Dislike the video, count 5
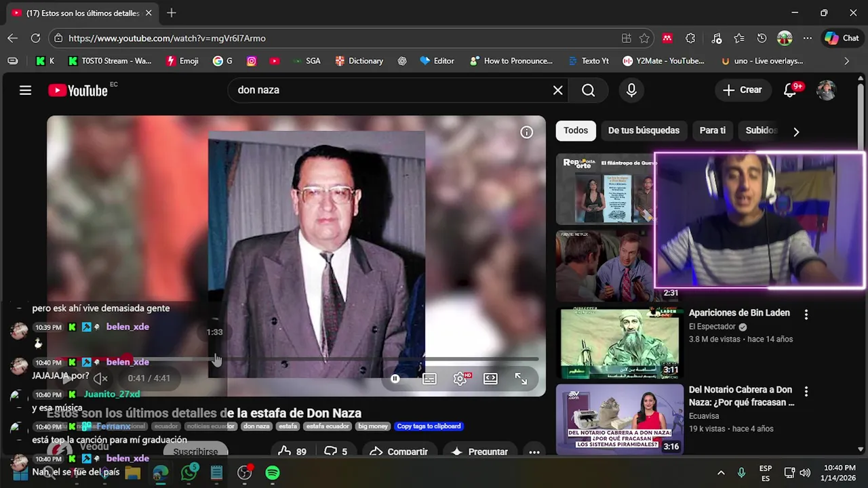The height and width of the screenshot is (488, 868). tap(336, 451)
